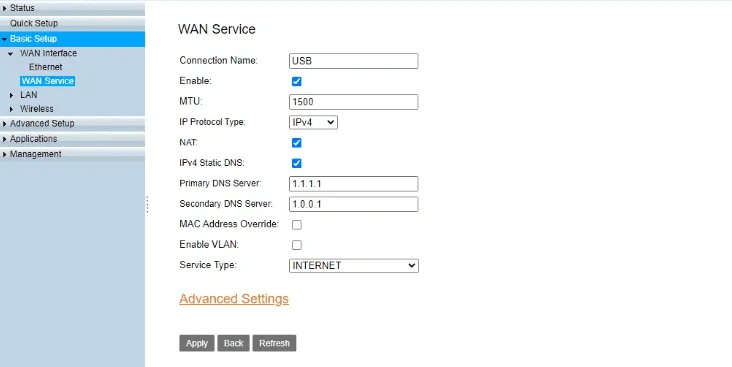Open Quick Setup page
This screenshot has height=367, width=732.
click(34, 23)
